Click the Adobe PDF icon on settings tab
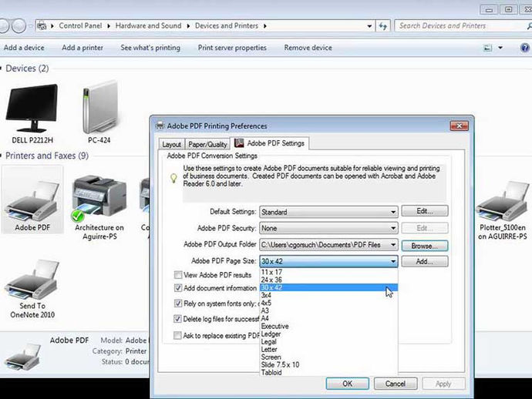This screenshot has width=532, height=399. [x=239, y=142]
